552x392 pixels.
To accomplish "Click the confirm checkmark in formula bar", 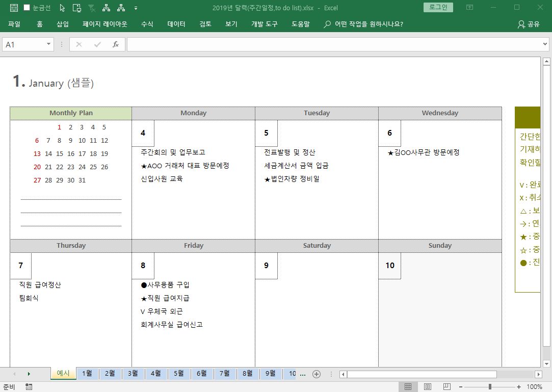I will (x=97, y=44).
